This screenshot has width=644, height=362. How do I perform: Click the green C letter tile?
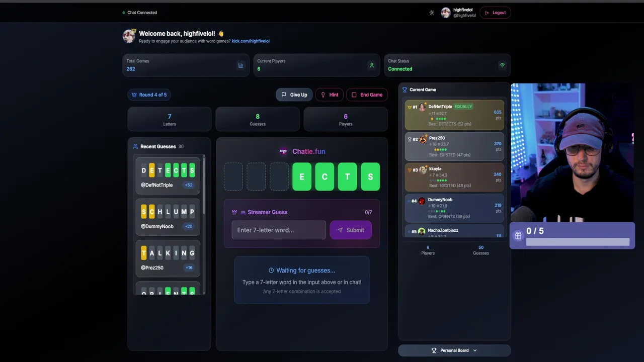(x=325, y=176)
